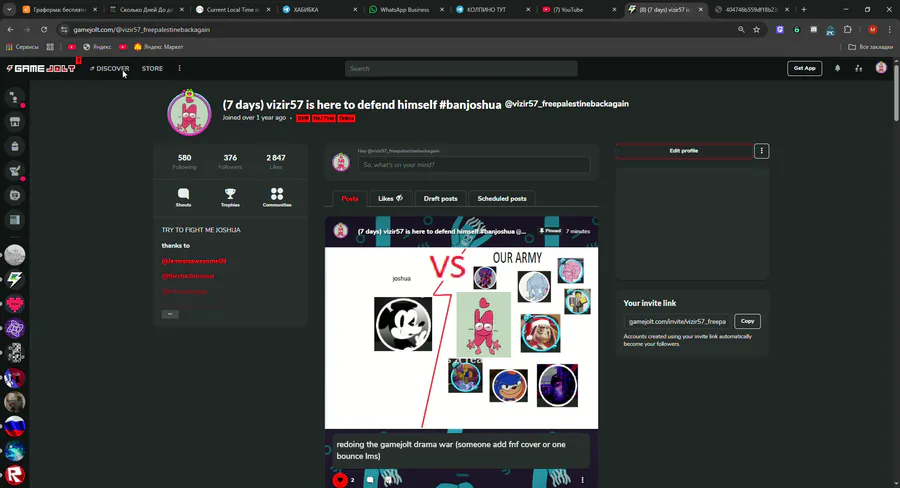Click the invite link text field
The image size is (900, 488).
pos(677,322)
